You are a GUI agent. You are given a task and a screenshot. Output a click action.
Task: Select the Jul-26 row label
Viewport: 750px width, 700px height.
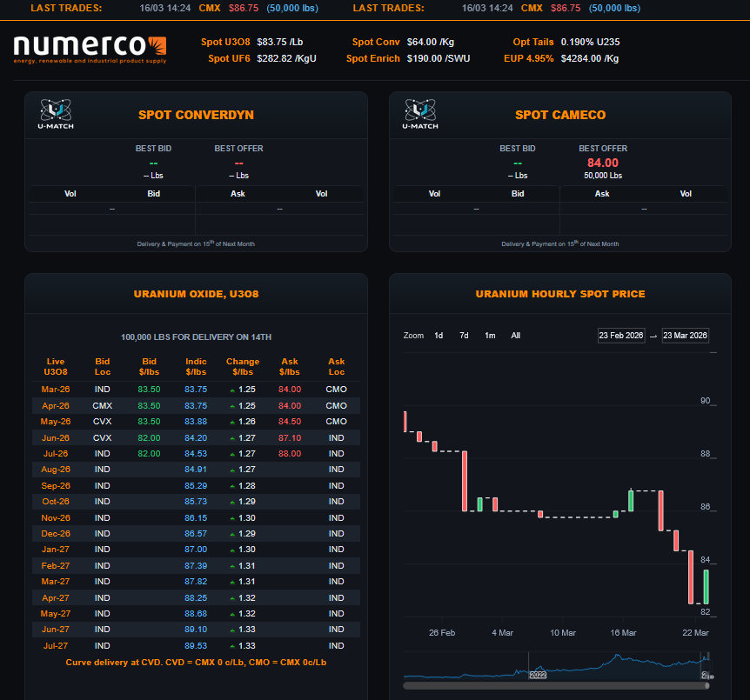(56, 453)
